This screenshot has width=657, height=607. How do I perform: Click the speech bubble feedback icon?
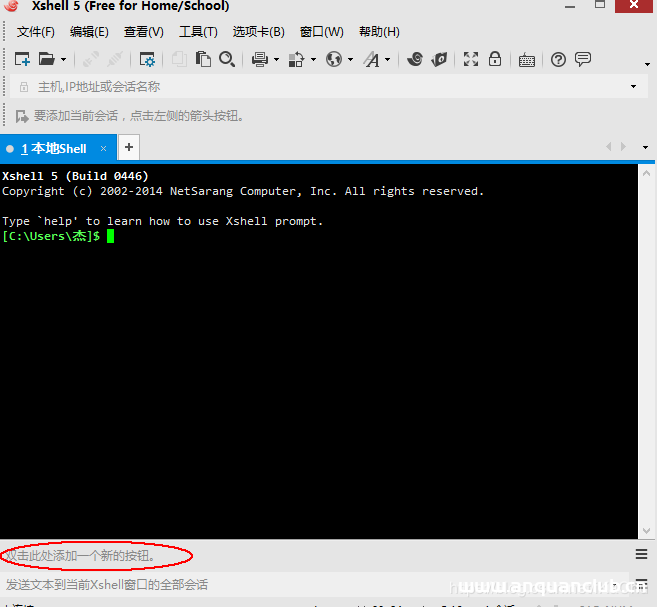click(x=583, y=59)
